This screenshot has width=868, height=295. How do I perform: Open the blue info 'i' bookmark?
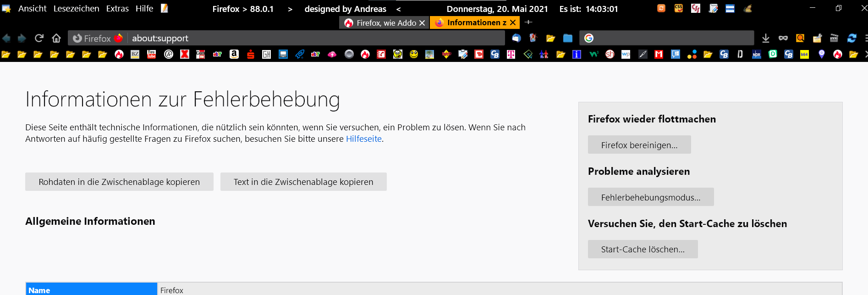(577, 54)
